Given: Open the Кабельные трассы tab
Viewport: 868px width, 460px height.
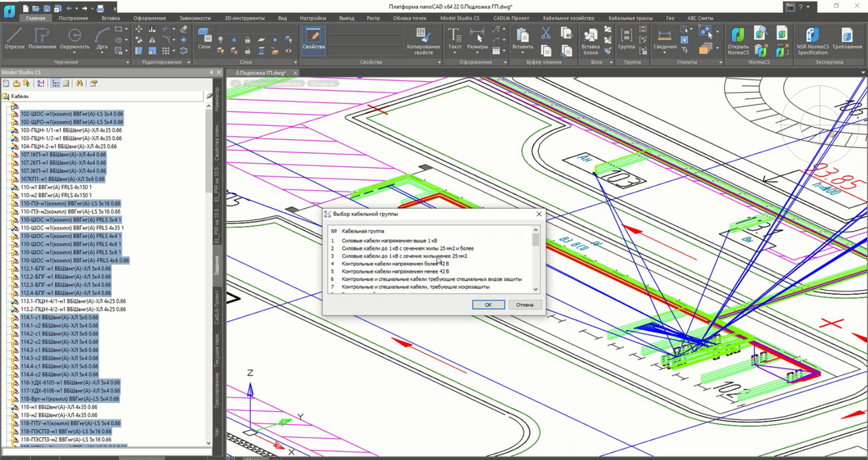Looking at the screenshot, I should click(x=631, y=18).
